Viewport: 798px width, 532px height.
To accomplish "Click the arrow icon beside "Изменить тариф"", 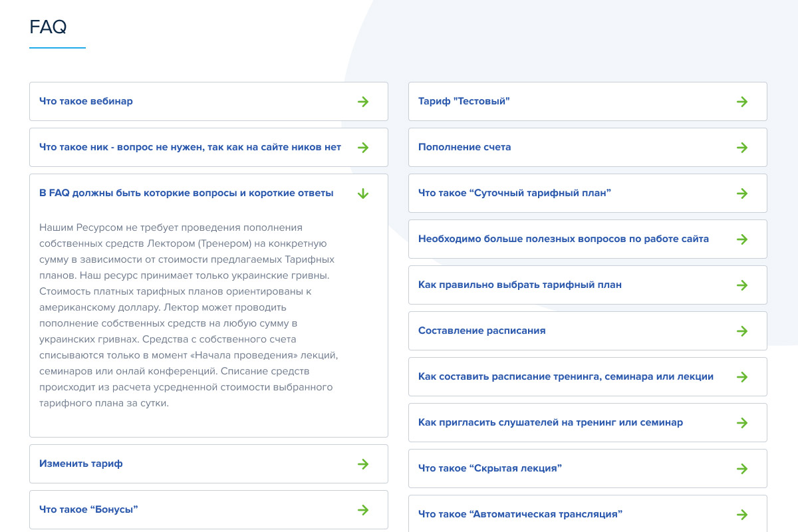I will 362,464.
